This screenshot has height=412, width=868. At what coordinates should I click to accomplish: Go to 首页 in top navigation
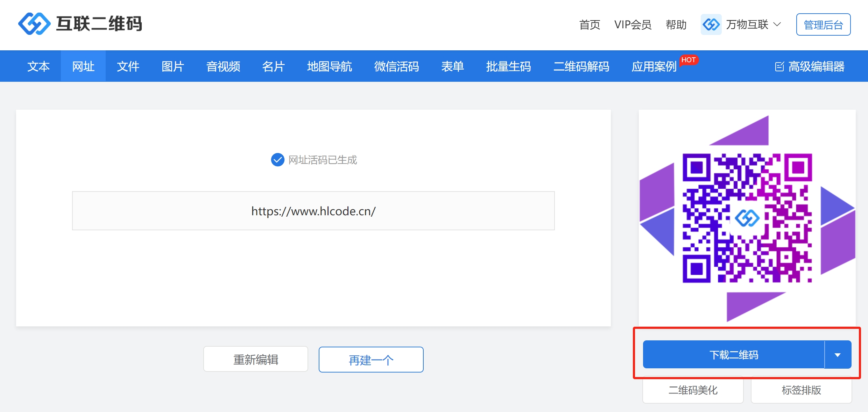click(590, 25)
